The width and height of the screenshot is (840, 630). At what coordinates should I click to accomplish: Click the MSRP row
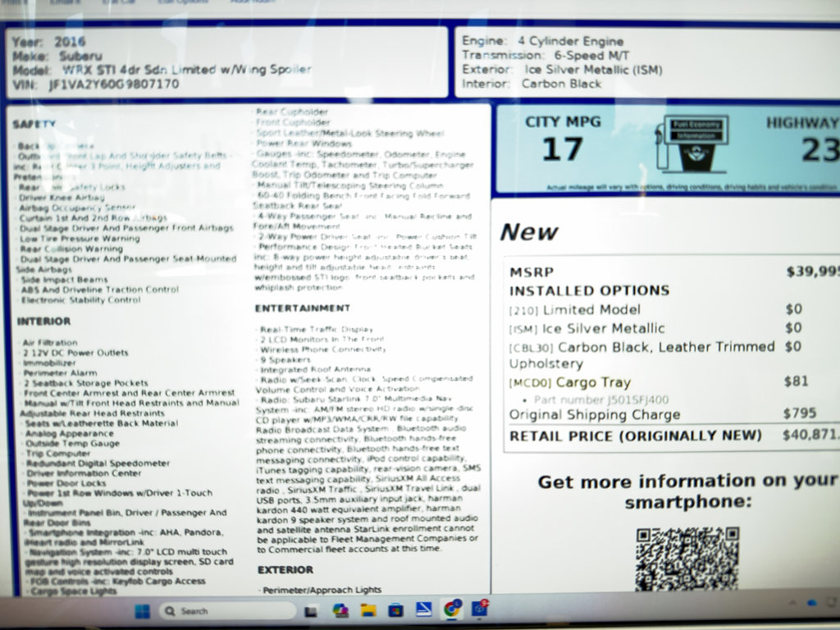[674, 272]
